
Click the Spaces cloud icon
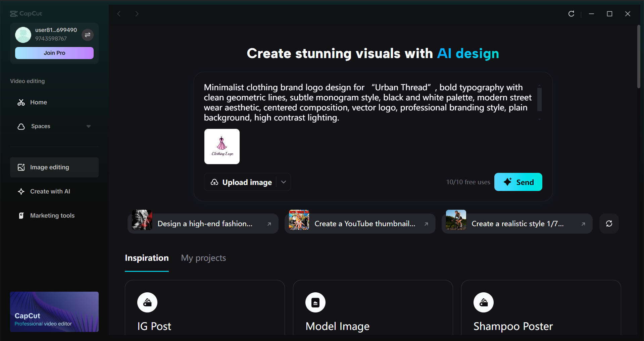tap(21, 127)
